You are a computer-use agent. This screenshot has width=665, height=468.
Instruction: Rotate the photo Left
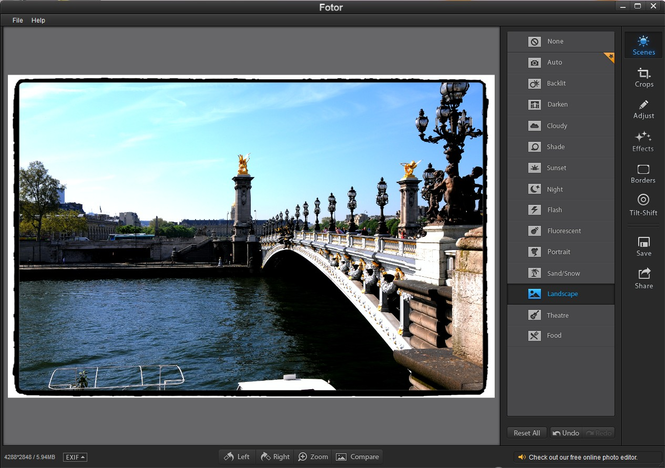(x=237, y=457)
